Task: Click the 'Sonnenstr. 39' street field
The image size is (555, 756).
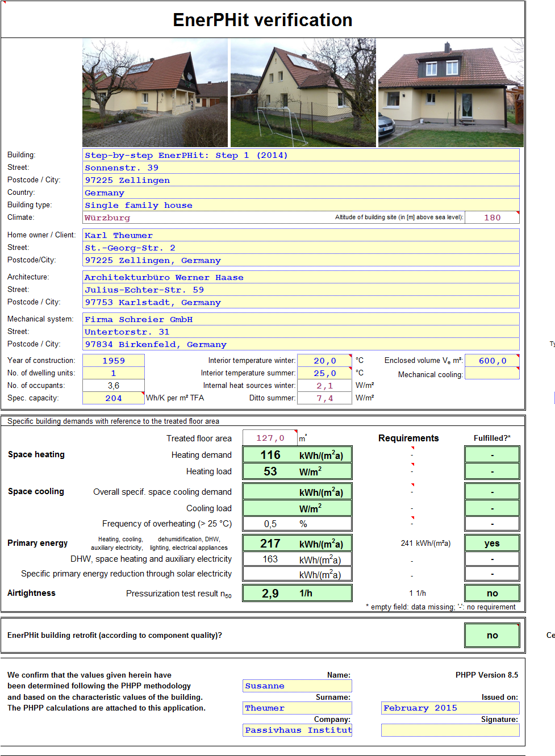Action: point(301,168)
